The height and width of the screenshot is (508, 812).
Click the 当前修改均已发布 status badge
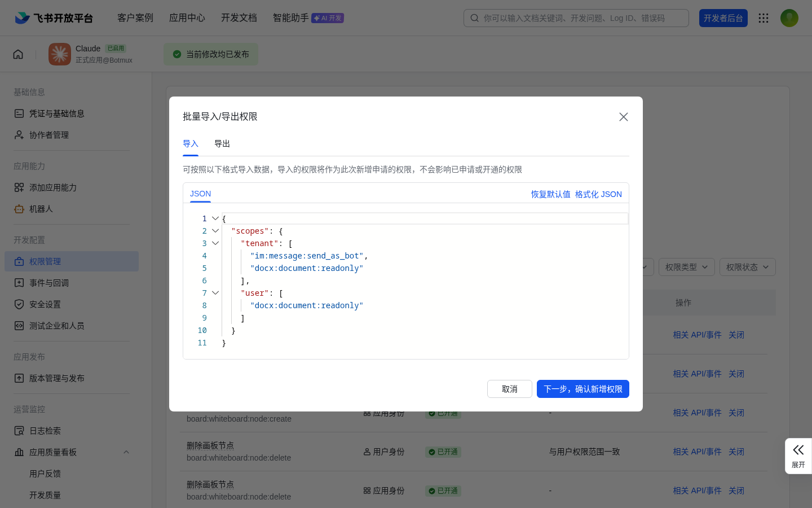[211, 54]
